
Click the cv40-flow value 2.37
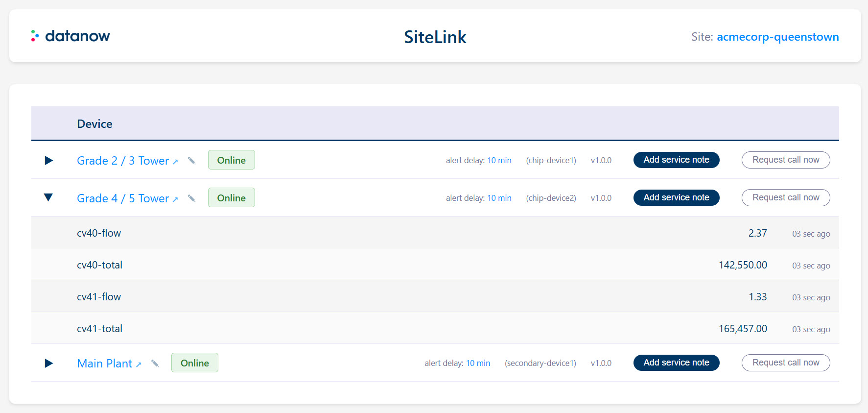[757, 233]
